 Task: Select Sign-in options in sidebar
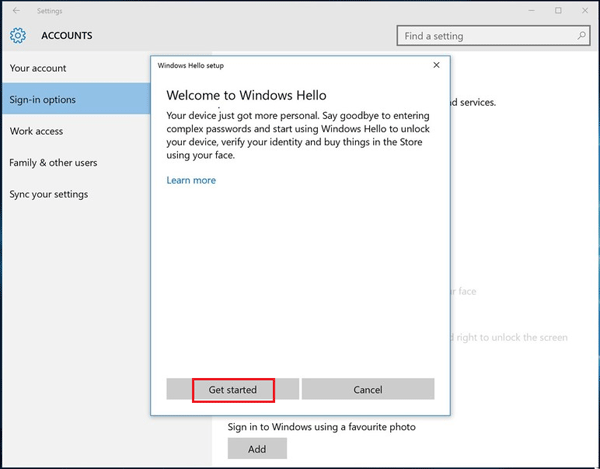click(76, 99)
